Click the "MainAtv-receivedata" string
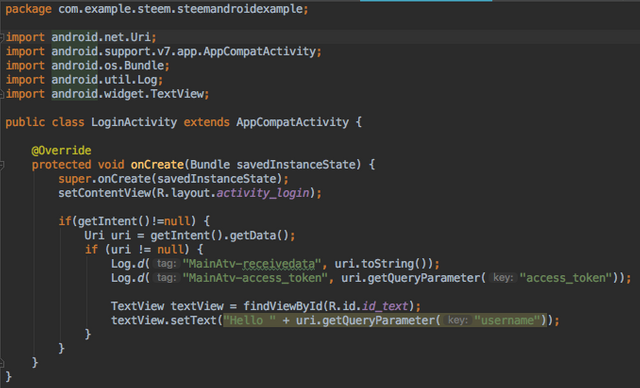Viewport: 640px width, 388px height. pos(252,264)
